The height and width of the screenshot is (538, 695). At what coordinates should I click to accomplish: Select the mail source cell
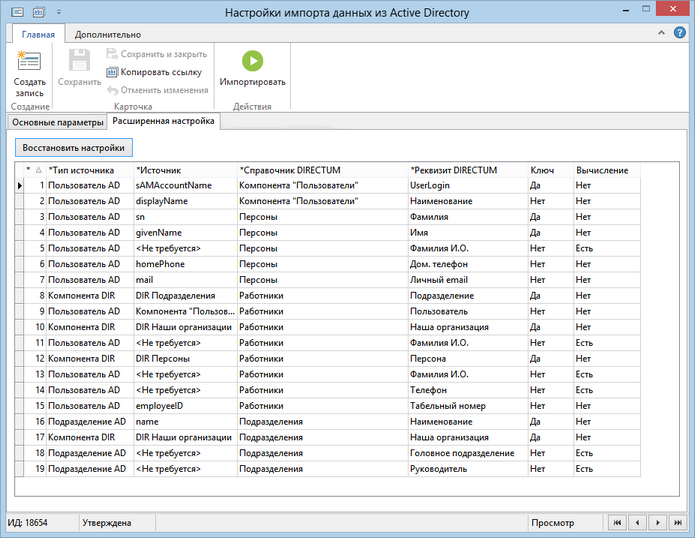click(185, 280)
